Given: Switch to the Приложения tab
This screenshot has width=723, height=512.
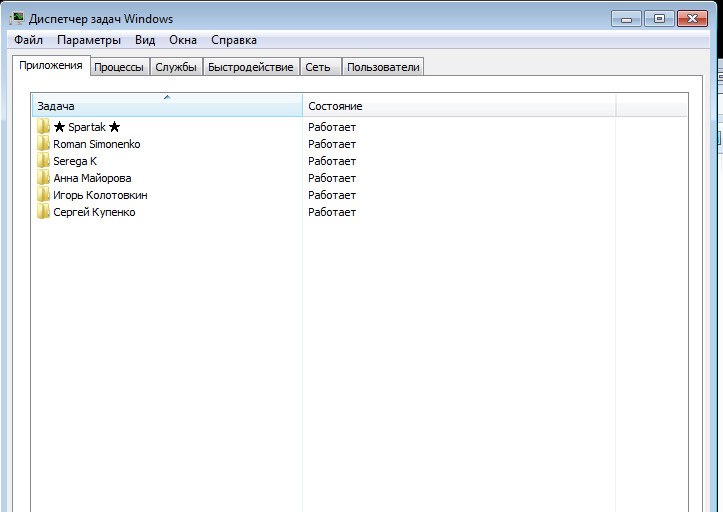Looking at the screenshot, I should tap(51, 65).
